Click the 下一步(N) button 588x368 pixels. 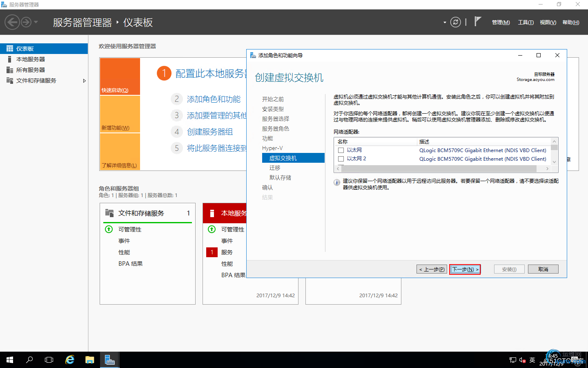point(465,269)
